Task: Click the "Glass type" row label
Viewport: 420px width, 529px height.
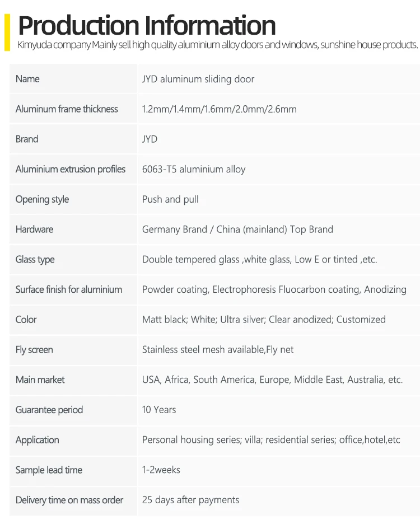Action: [35, 260]
